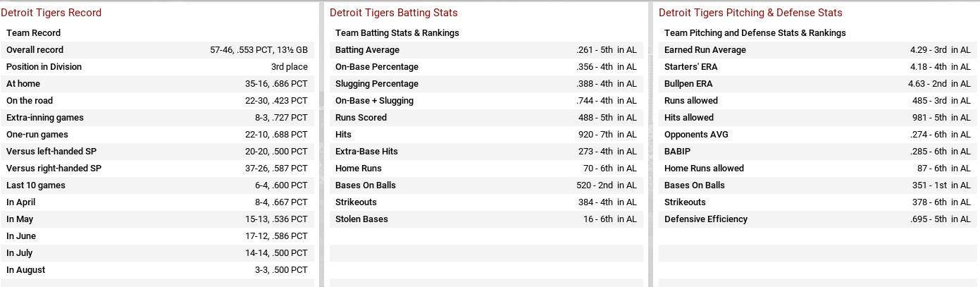Select the Extra-Base Hits row
This screenshot has width=980, height=287.
(x=486, y=152)
